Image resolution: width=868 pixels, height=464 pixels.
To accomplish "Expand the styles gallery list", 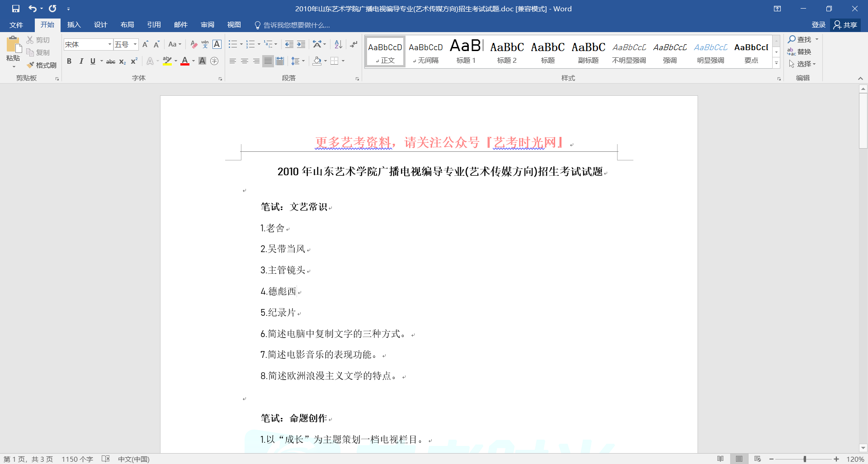I will pyautogui.click(x=776, y=64).
